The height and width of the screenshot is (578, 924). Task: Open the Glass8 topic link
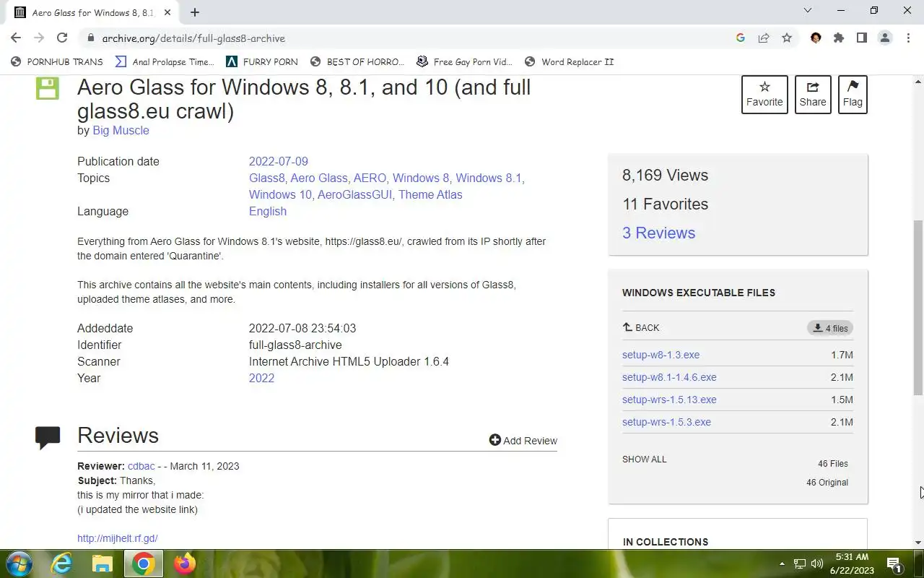266,178
